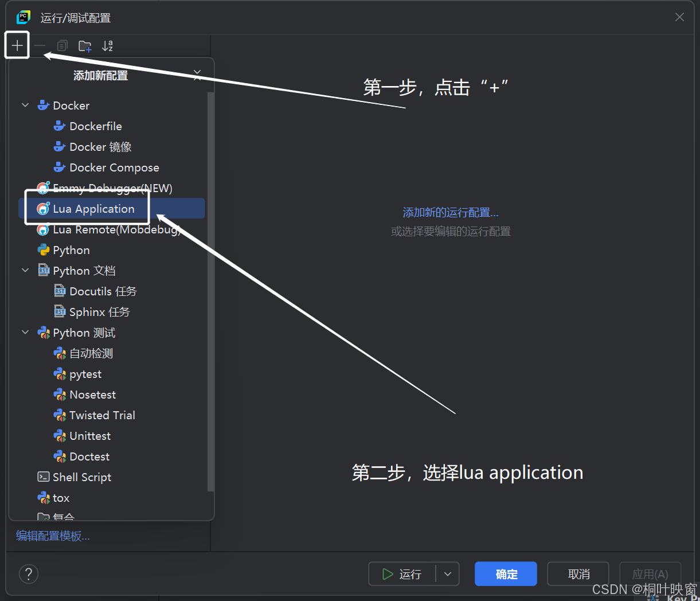700x601 pixels.
Task: Click the 添加新的运行配置... link
Action: (x=451, y=213)
